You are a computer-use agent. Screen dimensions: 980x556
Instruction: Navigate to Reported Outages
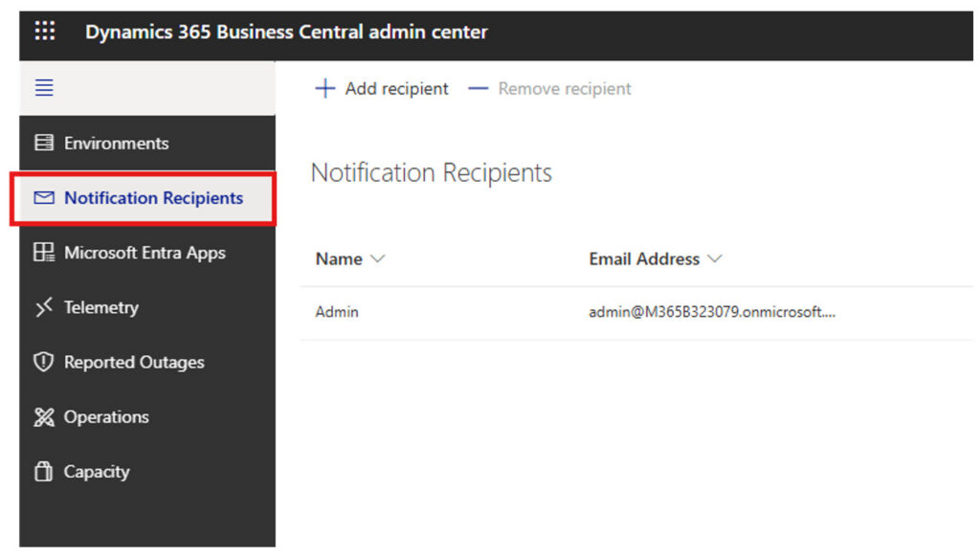147,362
